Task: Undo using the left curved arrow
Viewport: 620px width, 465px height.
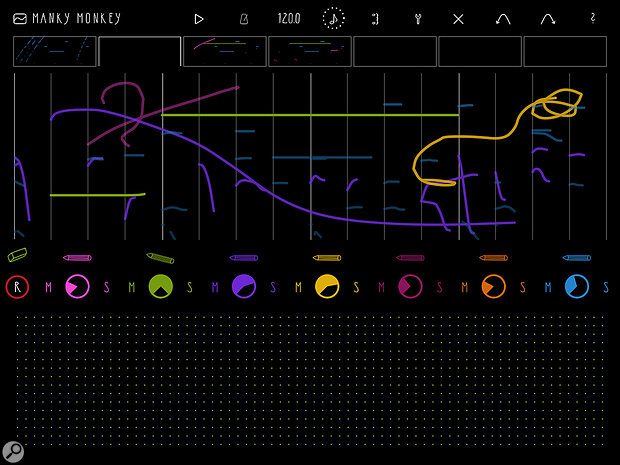Action: [x=503, y=19]
